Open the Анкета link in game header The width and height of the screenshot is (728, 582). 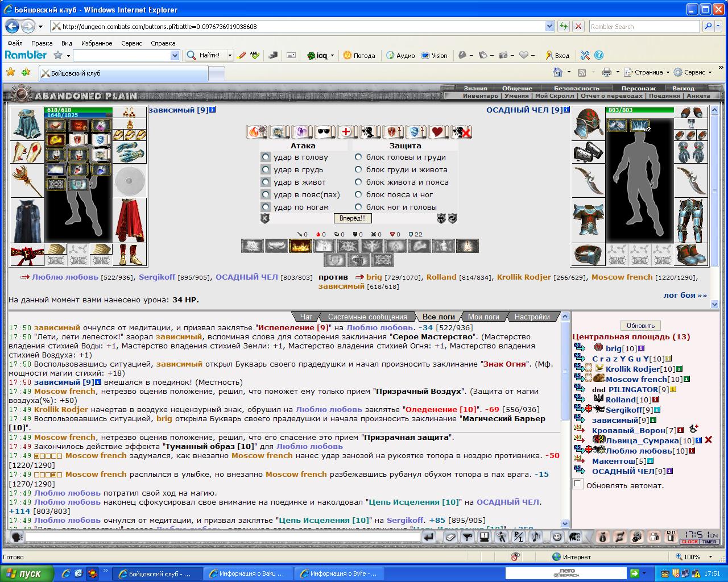698,95
